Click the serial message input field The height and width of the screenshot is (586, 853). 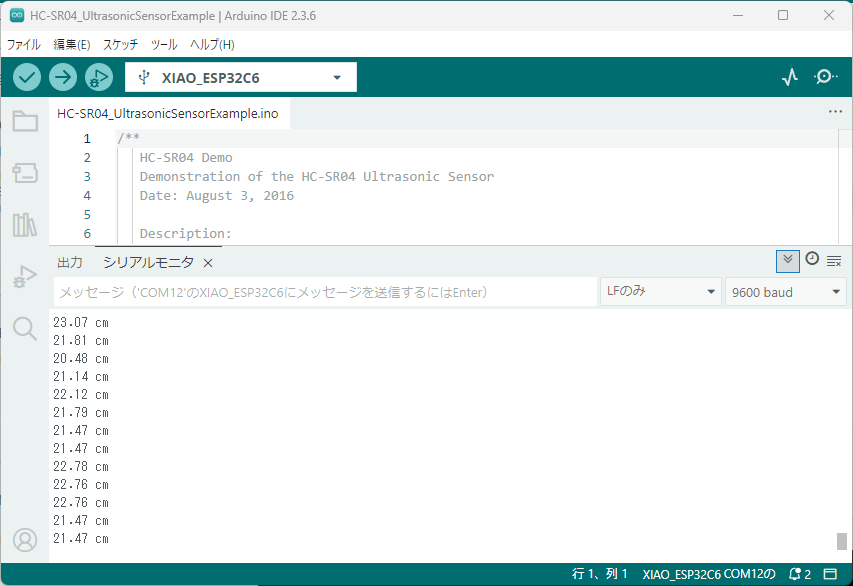[325, 292]
